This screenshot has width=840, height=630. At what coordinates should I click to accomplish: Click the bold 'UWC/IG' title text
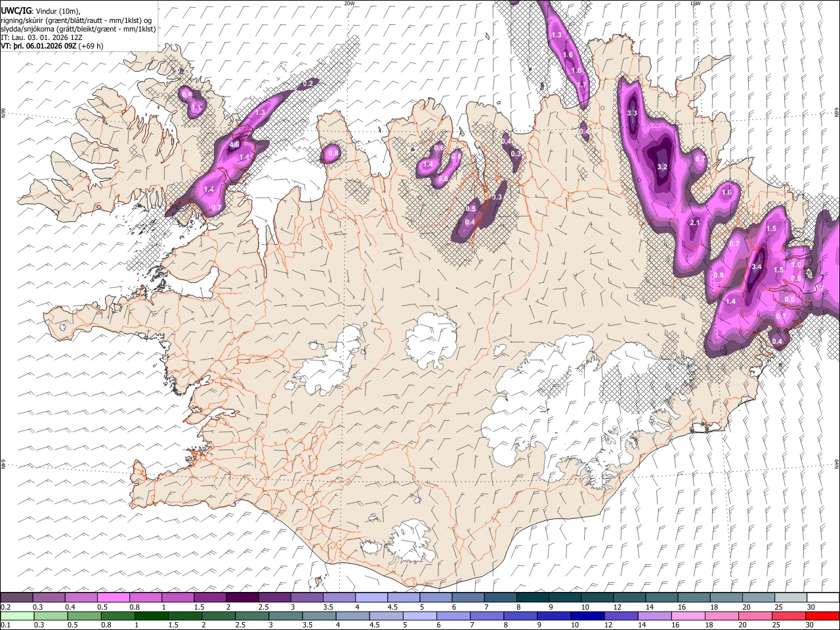(16, 10)
